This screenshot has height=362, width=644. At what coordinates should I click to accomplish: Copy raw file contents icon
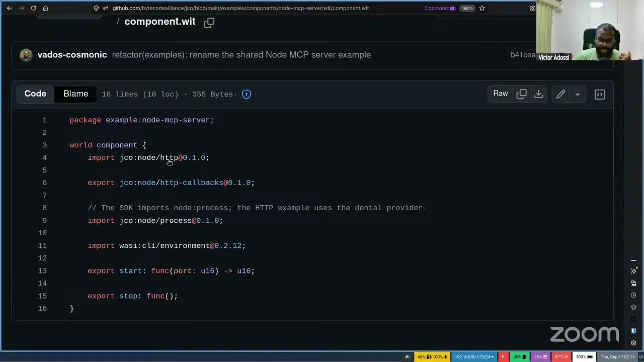coord(521,94)
